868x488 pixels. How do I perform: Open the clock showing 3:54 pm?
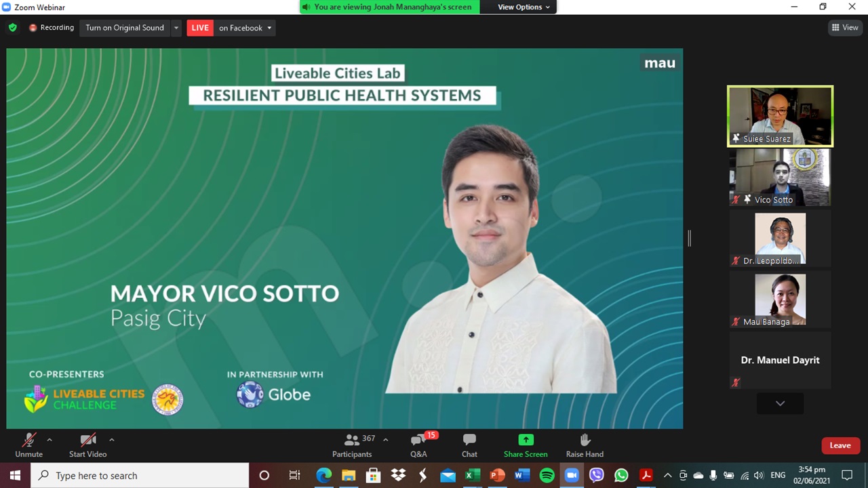pyautogui.click(x=812, y=475)
